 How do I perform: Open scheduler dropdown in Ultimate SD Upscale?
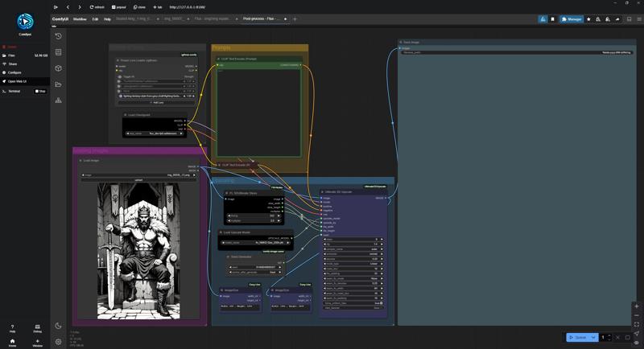(353, 254)
